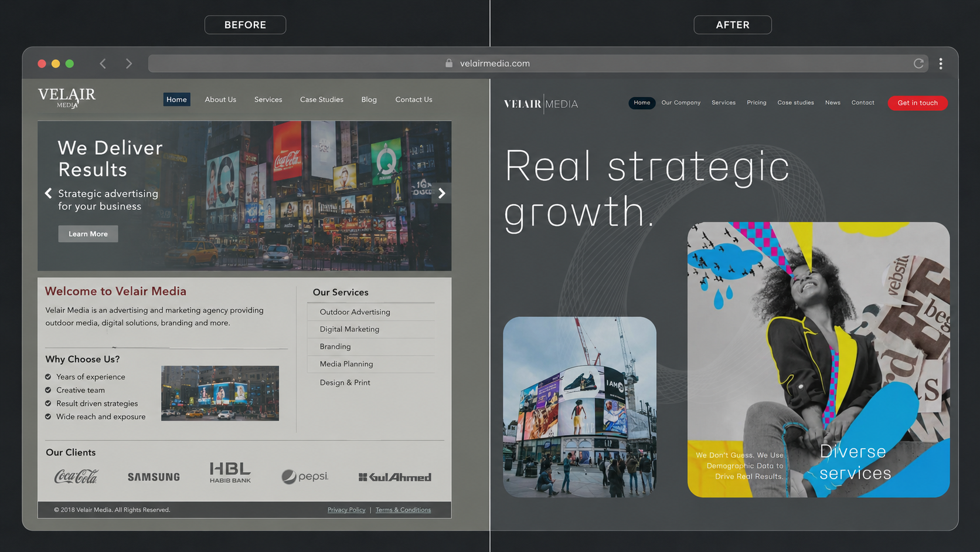Select the Home tab in old navigation

176,99
